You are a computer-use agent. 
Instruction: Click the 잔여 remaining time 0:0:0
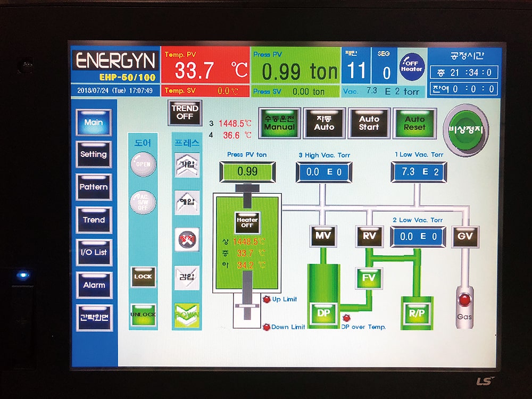click(464, 89)
